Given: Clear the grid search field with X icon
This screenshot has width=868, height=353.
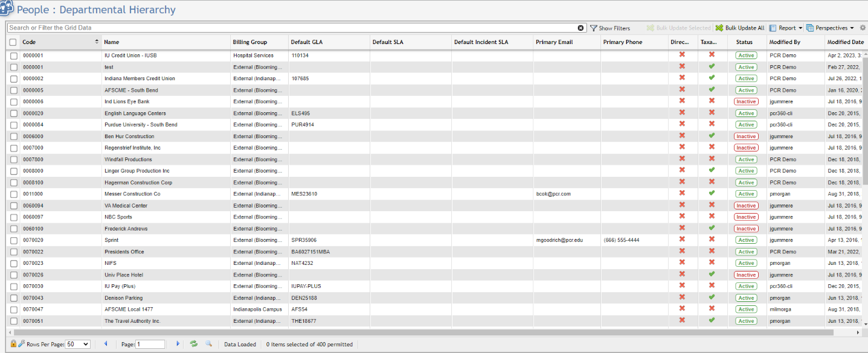Looking at the screenshot, I should pyautogui.click(x=580, y=28).
